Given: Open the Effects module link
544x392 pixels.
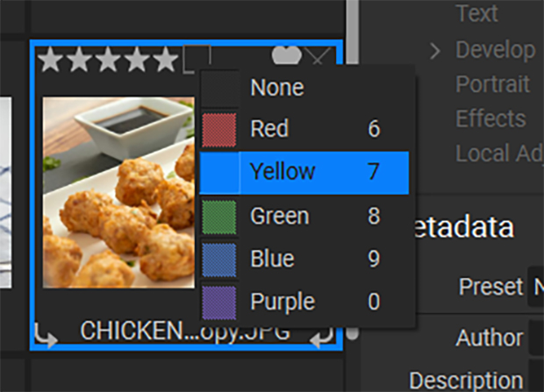Looking at the screenshot, I should (491, 118).
